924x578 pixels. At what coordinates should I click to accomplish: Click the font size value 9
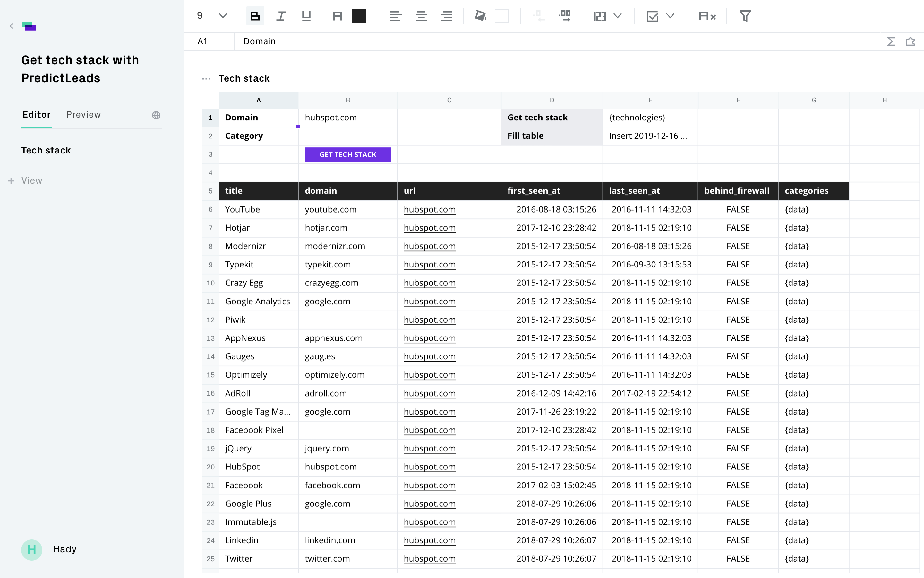200,16
